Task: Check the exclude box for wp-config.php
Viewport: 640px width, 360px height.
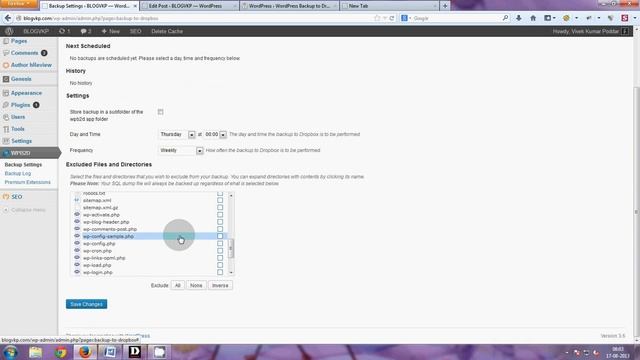Action: click(x=220, y=243)
